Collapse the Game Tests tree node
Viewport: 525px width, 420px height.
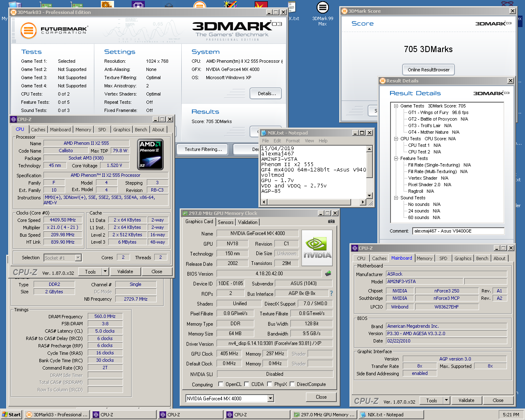click(x=396, y=106)
